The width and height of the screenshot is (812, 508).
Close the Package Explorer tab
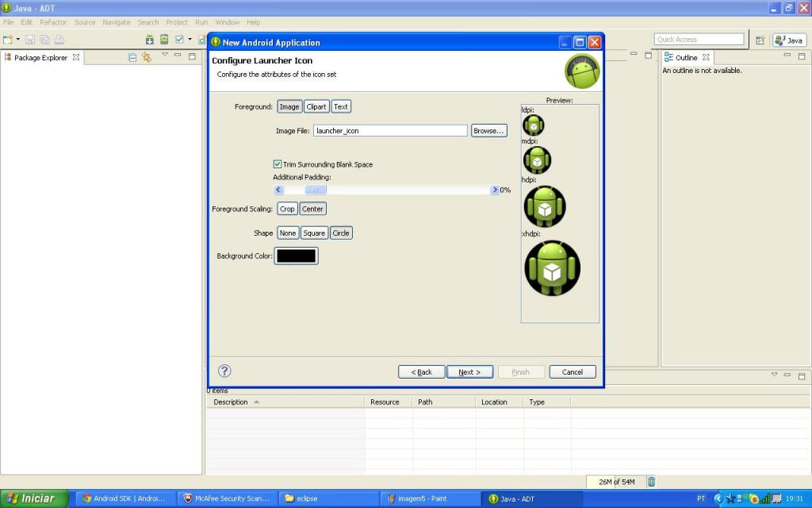(x=76, y=57)
